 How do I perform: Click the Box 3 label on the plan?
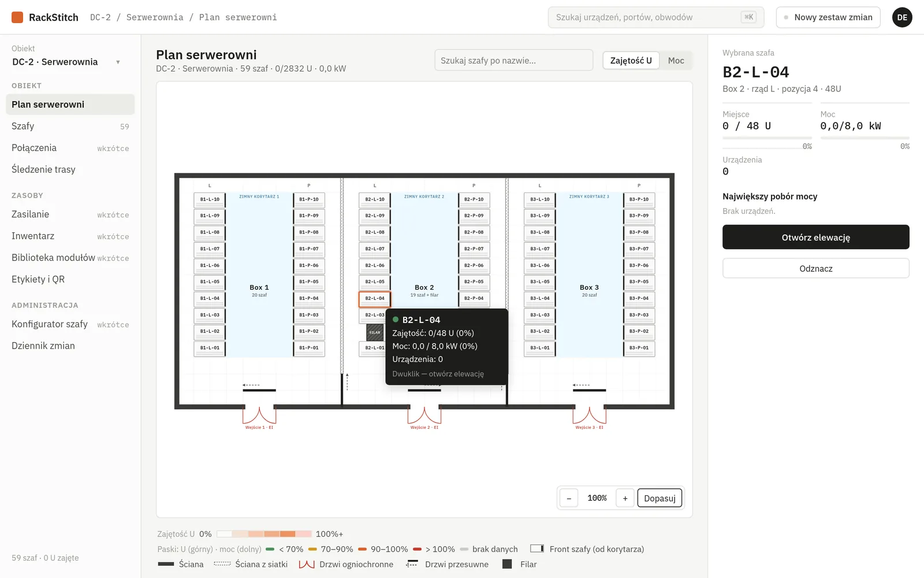[590, 287]
